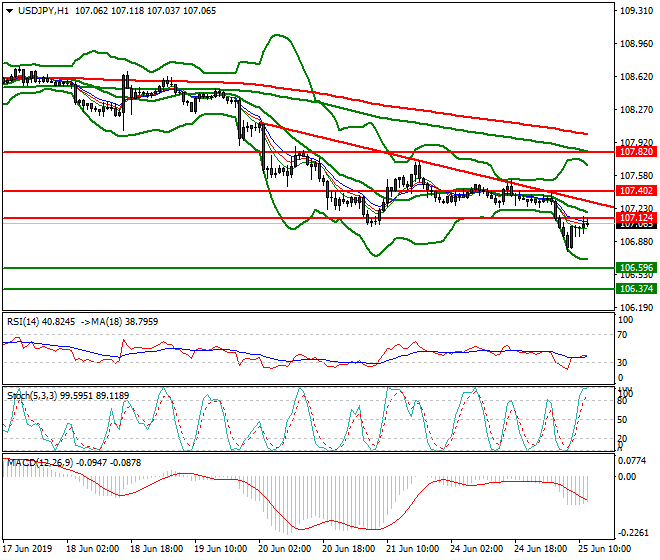
Task: Select the green 106.374 support level label
Action: (636, 289)
